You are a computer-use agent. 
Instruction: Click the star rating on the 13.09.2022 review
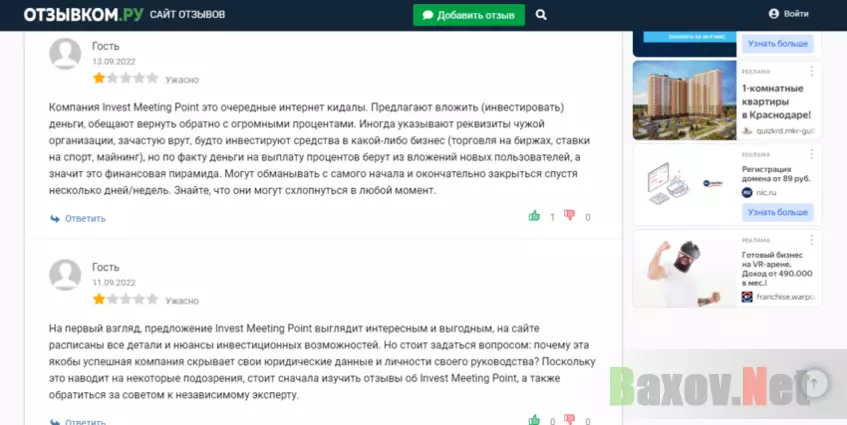[x=125, y=78]
